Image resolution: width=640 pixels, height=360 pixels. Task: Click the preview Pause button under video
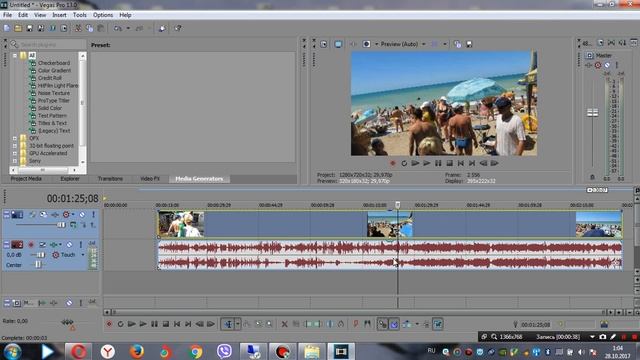[x=438, y=163]
